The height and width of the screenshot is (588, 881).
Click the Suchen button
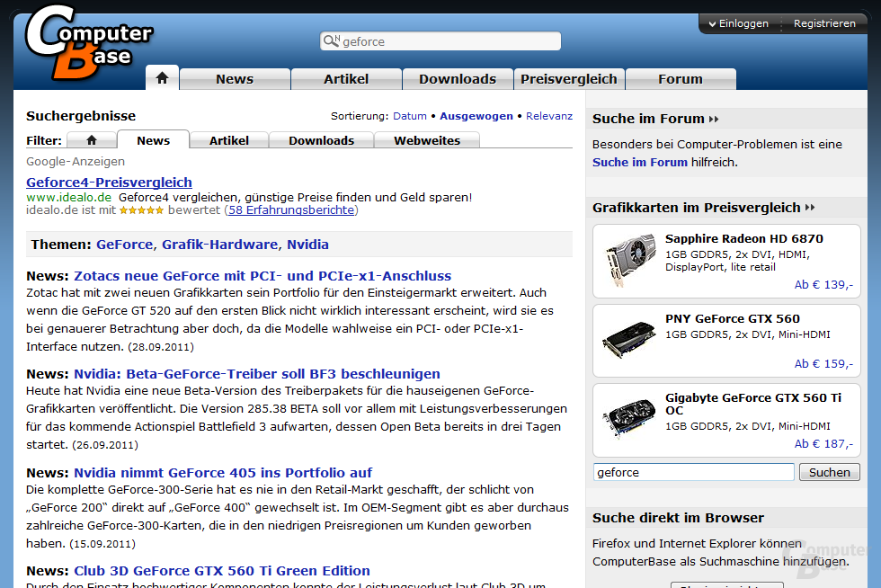(829, 472)
